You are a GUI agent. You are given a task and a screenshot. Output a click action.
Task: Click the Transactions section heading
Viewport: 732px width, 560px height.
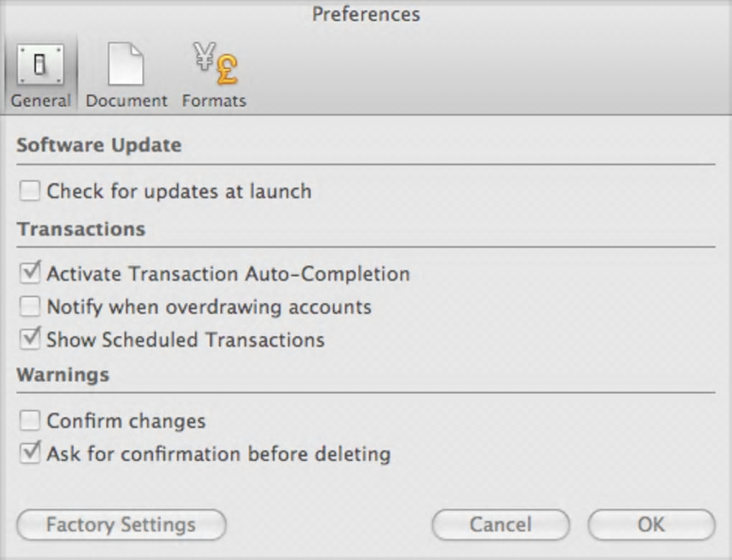click(x=81, y=229)
